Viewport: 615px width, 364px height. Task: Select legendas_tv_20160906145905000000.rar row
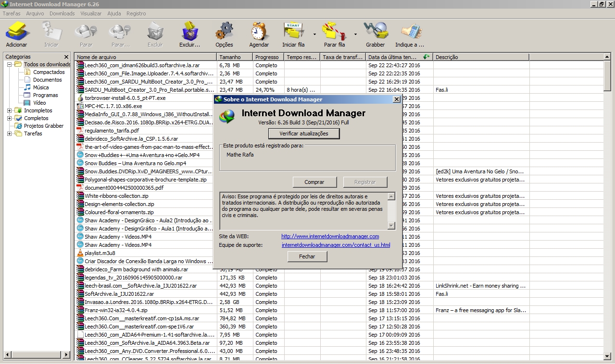(134, 278)
